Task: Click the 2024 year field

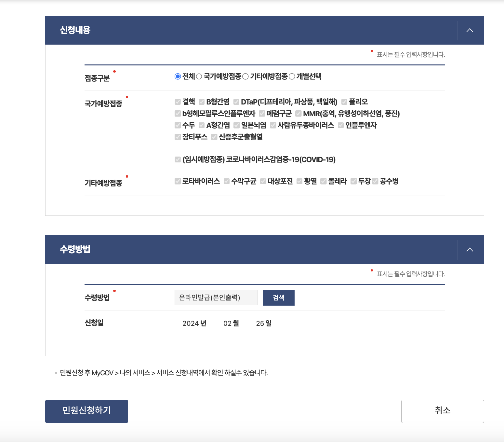Action: pos(191,323)
